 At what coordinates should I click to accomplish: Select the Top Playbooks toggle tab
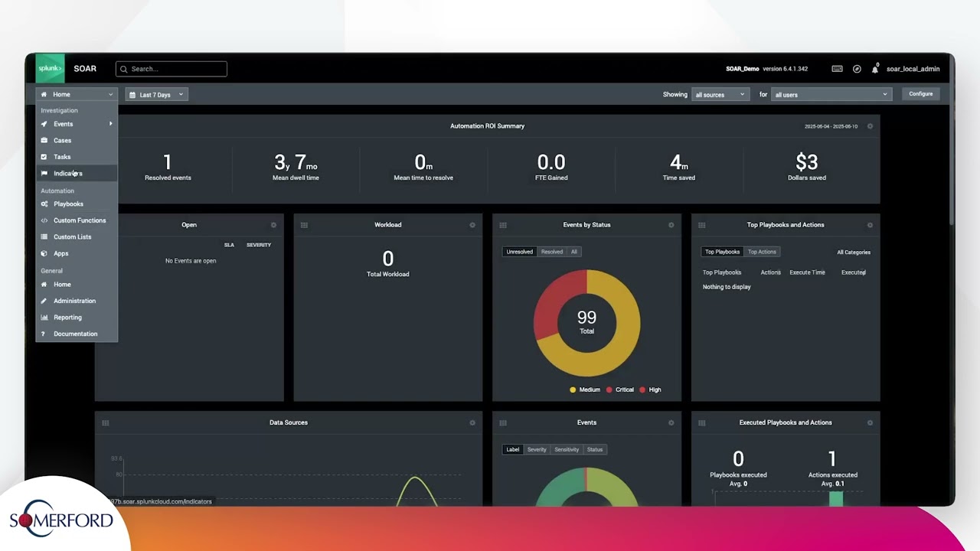click(x=723, y=252)
